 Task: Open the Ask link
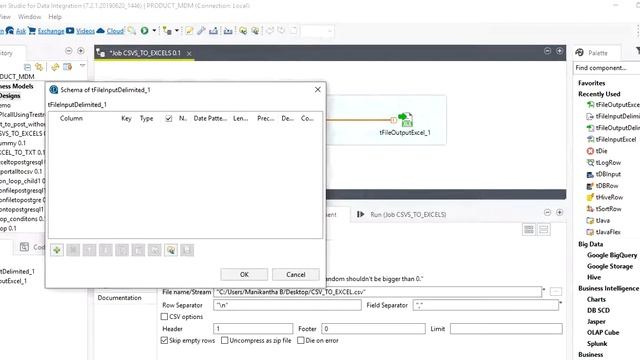pyautogui.click(x=21, y=31)
